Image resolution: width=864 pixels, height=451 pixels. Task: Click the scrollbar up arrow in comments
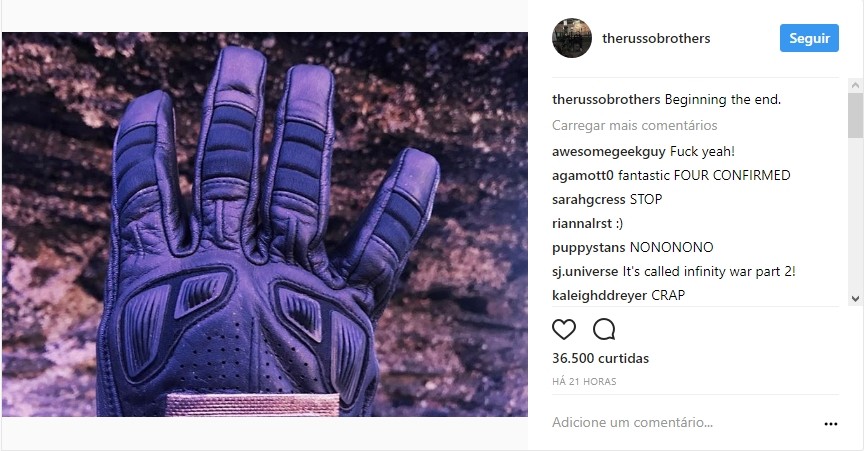(x=855, y=85)
